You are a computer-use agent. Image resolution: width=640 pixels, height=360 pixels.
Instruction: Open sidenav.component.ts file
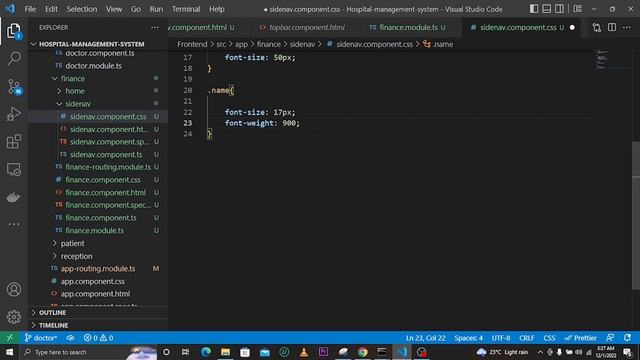point(106,154)
